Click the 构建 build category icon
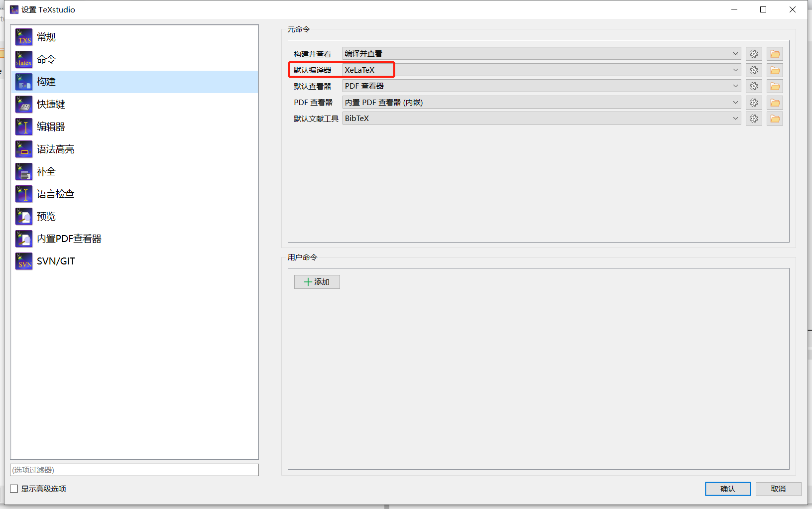This screenshot has height=509, width=812. (24, 82)
